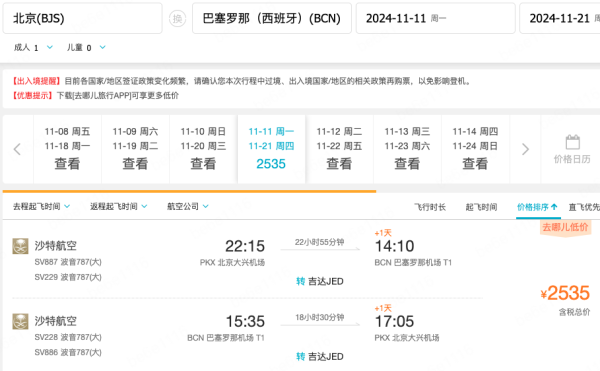Click 含税总价 label

coord(574,312)
